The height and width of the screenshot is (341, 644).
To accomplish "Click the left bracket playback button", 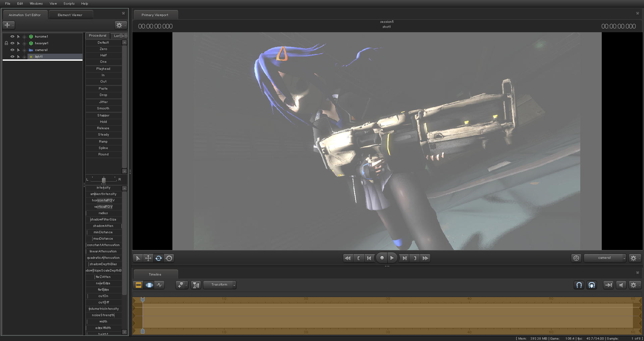I will pos(359,258).
